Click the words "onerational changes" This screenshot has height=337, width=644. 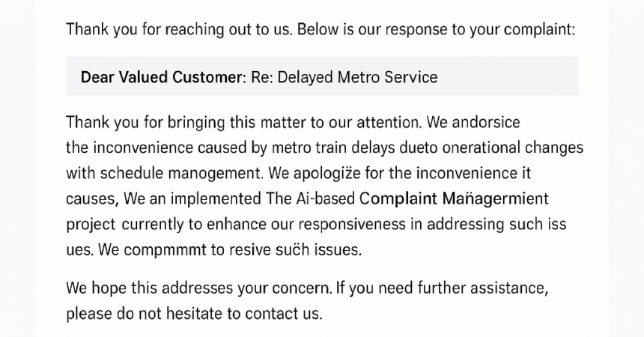[x=512, y=148]
